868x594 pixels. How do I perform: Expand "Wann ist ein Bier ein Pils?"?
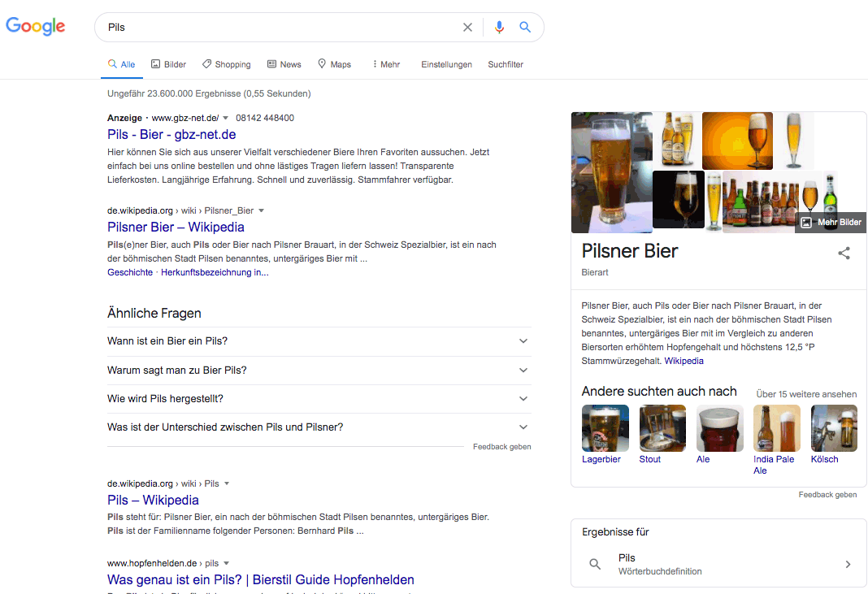coord(319,341)
